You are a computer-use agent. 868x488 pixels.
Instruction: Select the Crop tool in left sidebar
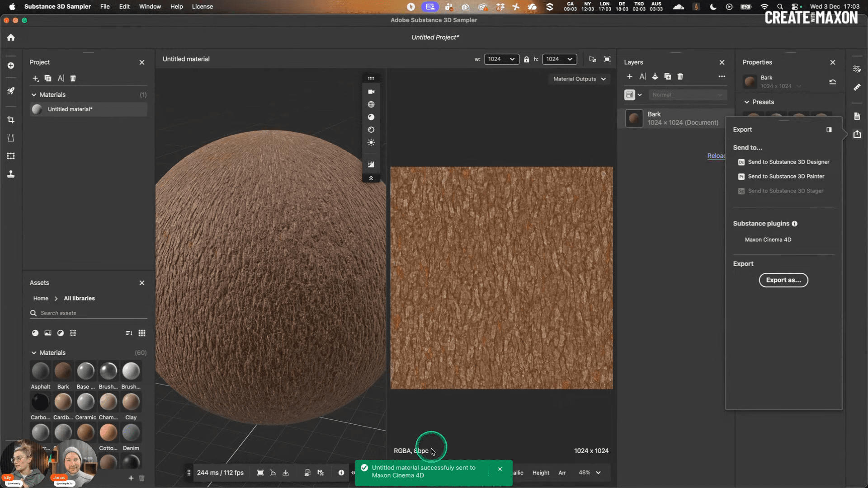11,120
